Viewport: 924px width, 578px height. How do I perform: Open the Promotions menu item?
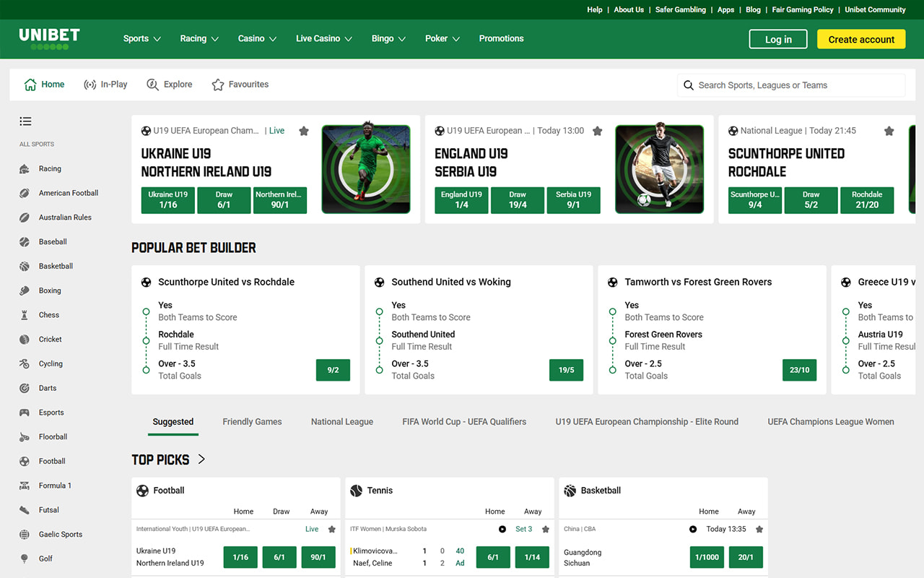501,39
